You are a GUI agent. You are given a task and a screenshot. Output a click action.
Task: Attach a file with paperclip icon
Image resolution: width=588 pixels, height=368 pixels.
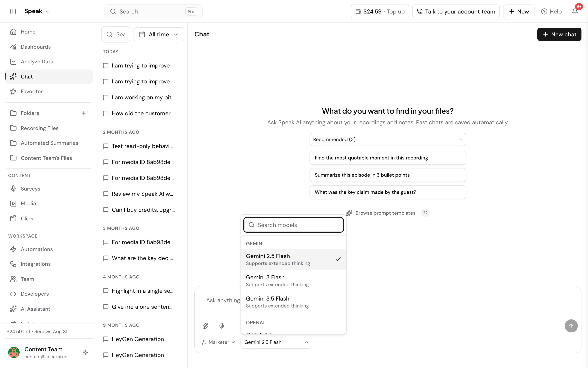click(205, 326)
